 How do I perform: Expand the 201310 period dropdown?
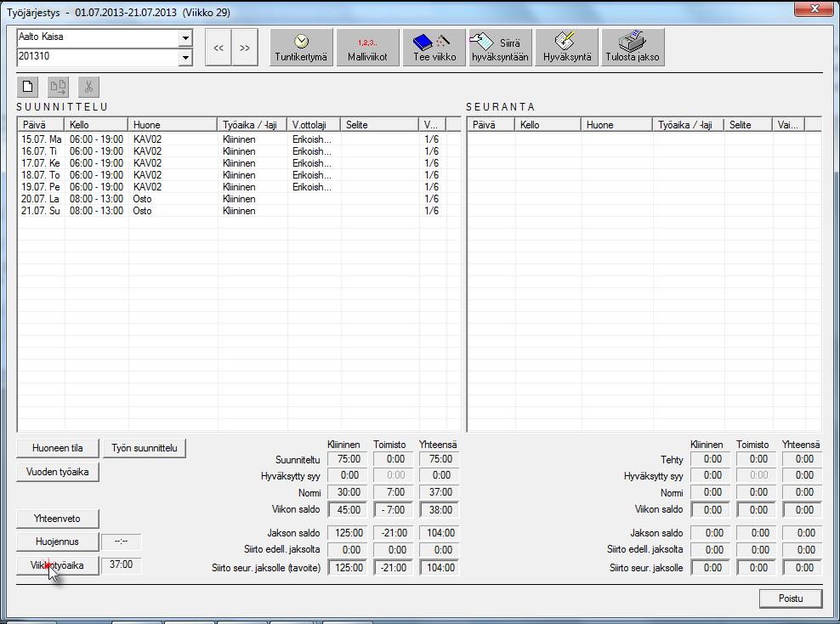[x=185, y=57]
